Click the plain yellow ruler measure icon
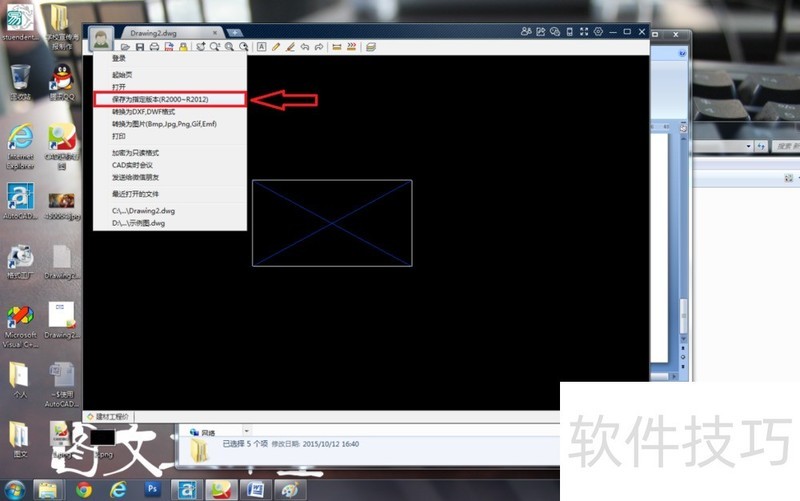 click(x=337, y=47)
